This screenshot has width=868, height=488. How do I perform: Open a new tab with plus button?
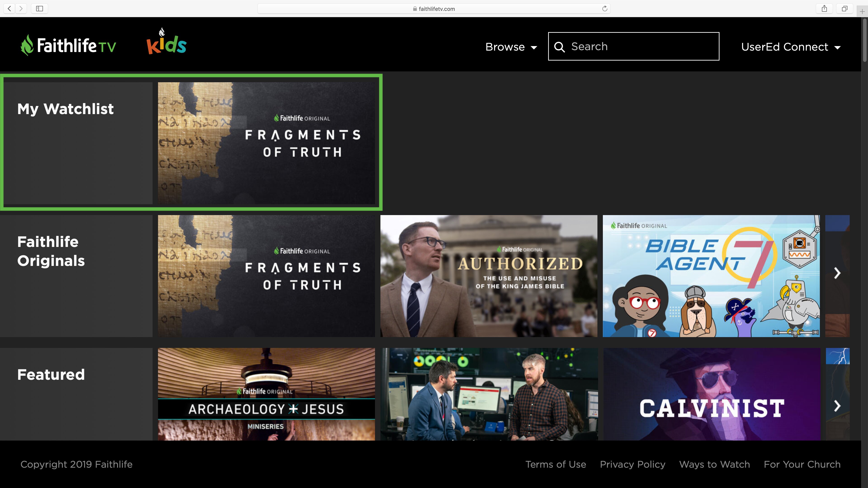point(862,12)
